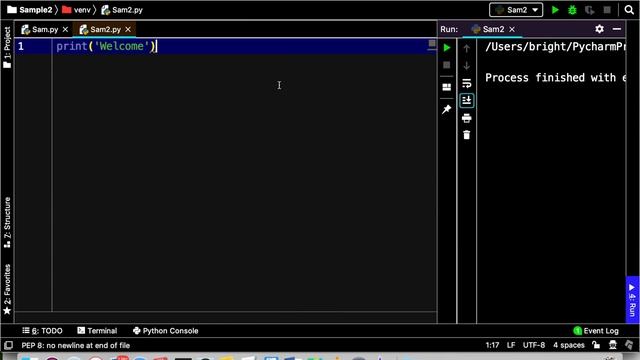
Task: Click the stop button in Run panel
Action: [447, 65]
